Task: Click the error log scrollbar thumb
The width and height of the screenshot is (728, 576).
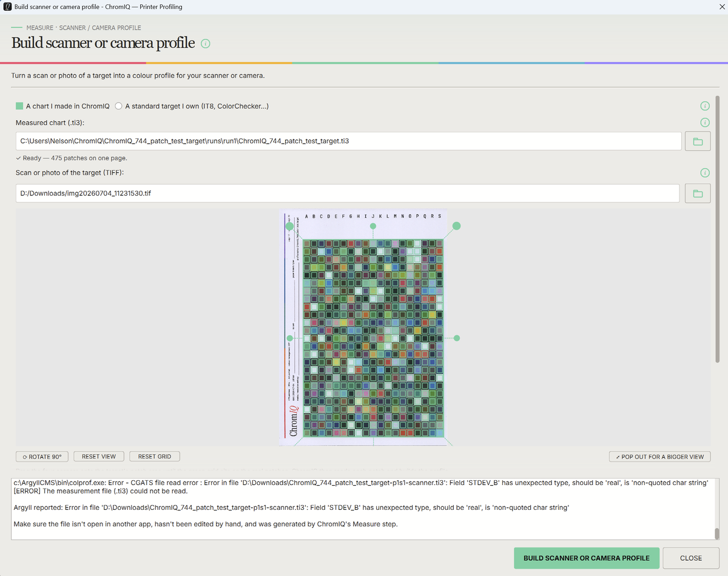Action: (x=716, y=534)
